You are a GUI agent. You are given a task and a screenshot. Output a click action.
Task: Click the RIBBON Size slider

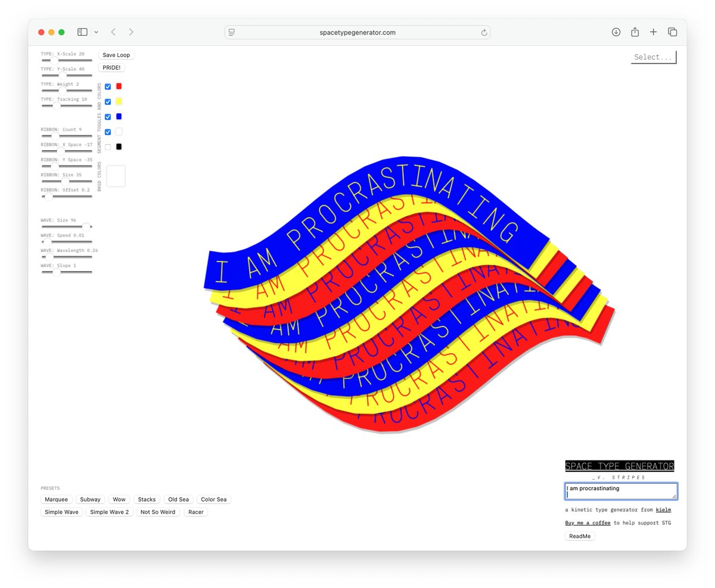[67, 181]
